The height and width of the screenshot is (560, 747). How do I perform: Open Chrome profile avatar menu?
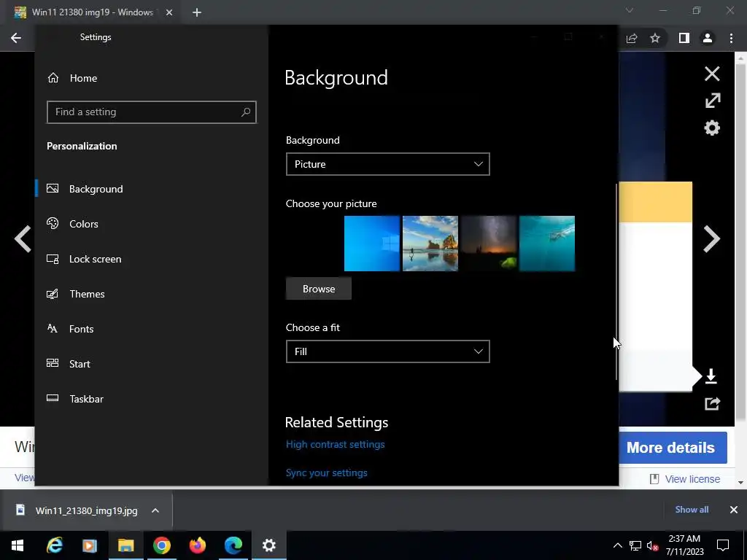(x=708, y=38)
